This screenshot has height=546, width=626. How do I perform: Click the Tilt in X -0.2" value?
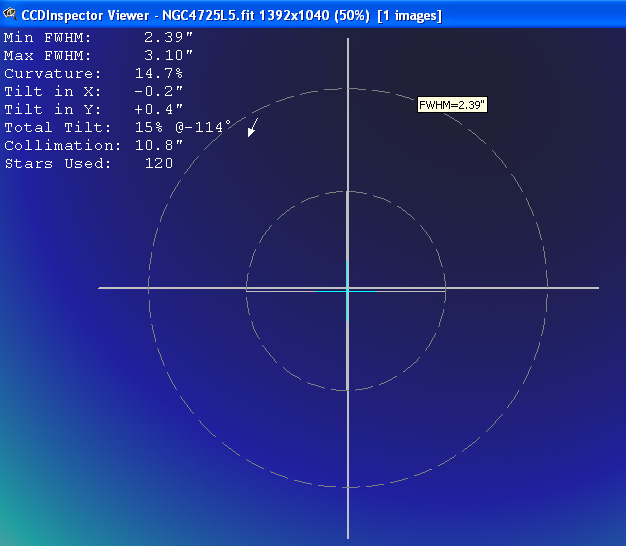[x=158, y=91]
